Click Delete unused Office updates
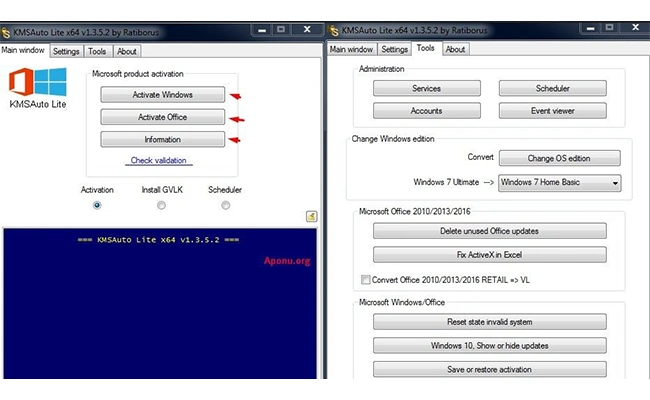 pyautogui.click(x=490, y=231)
